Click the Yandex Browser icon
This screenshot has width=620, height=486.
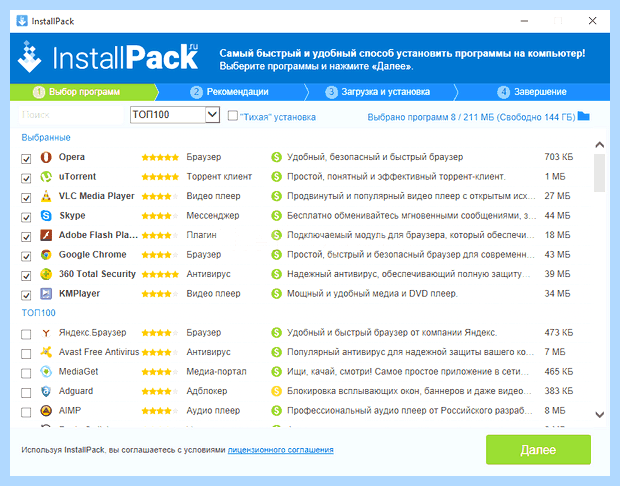tap(46, 333)
